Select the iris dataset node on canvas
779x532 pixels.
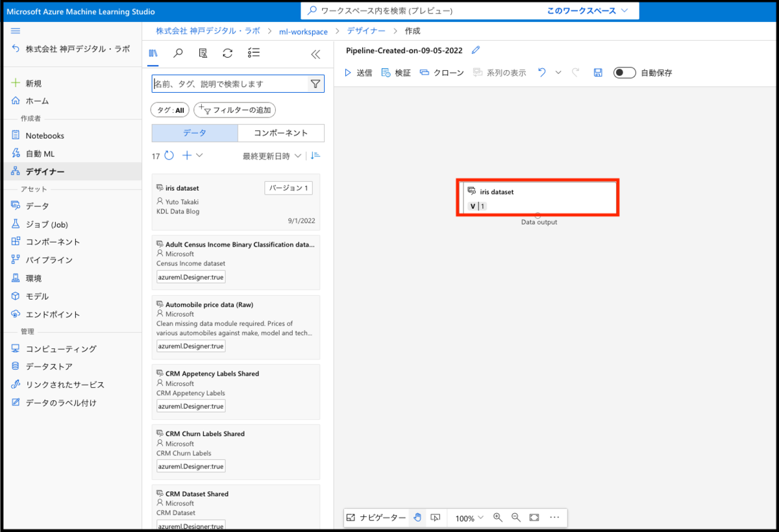(538, 198)
